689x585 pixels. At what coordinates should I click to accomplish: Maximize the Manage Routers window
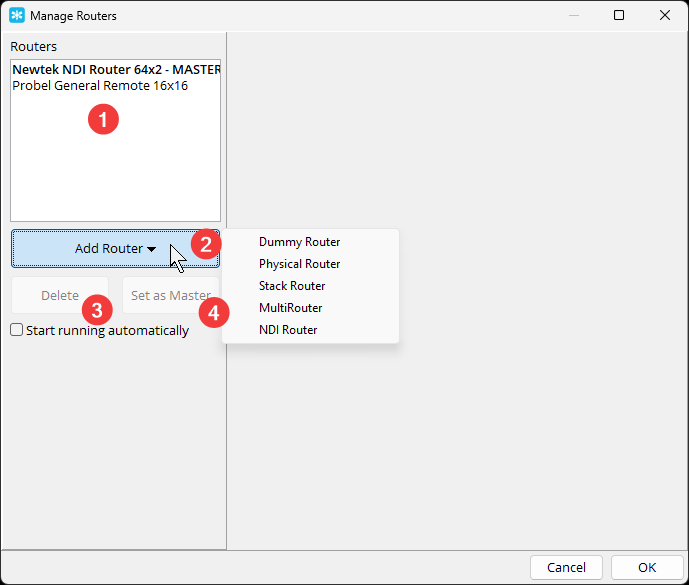tap(619, 15)
